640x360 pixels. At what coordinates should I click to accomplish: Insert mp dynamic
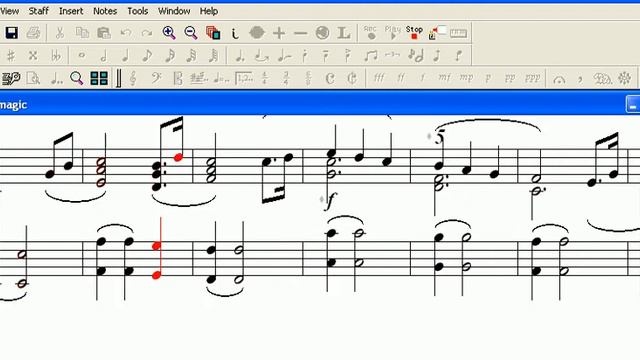(x=466, y=78)
